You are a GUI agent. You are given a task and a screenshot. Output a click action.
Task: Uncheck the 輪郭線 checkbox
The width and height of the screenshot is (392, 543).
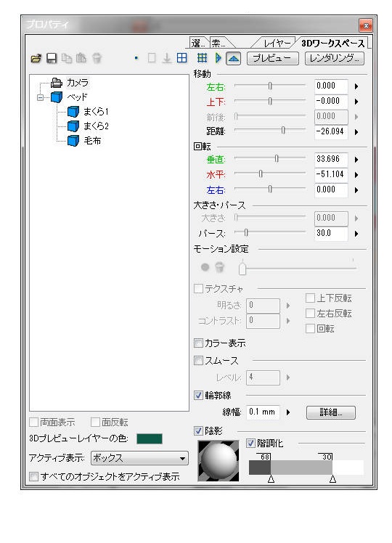198,395
